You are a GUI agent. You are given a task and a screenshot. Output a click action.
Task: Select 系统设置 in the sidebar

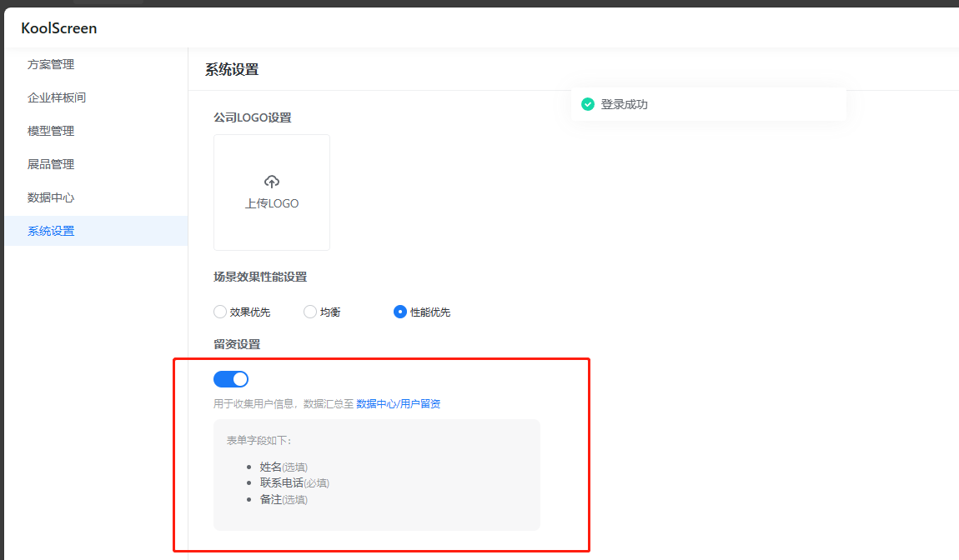click(51, 231)
